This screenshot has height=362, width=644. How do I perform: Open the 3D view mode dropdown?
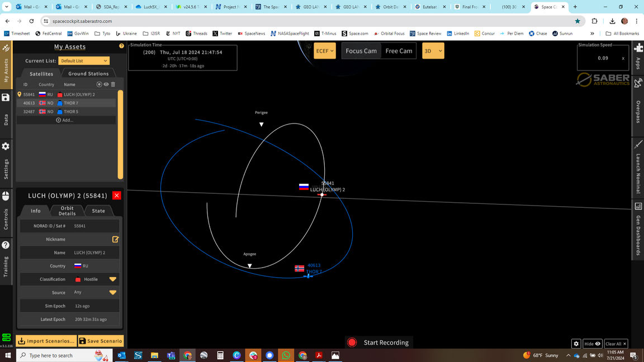[433, 51]
